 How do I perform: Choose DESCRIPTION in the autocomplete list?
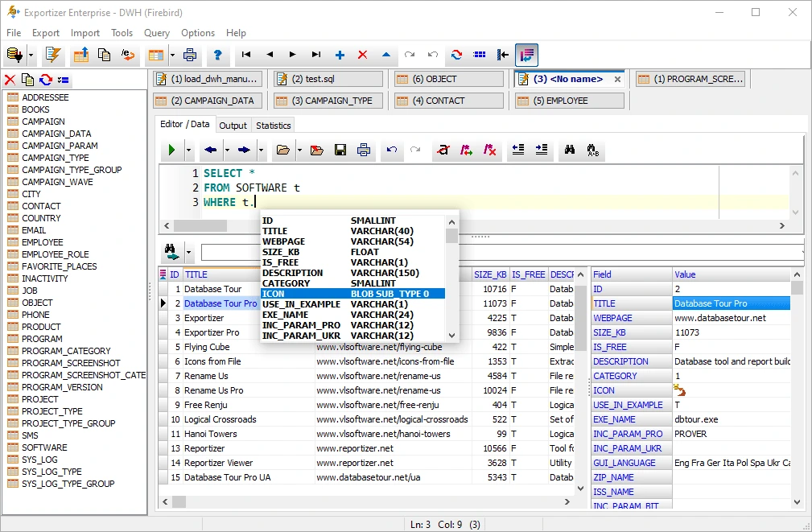[x=352, y=273]
